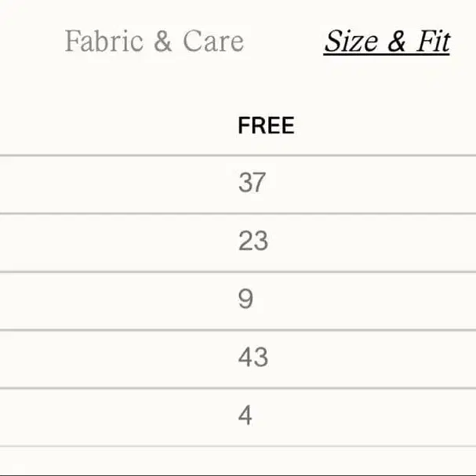This screenshot has width=476, height=476.
Task: Click the digit 3 in value 37
Action: tap(245, 183)
